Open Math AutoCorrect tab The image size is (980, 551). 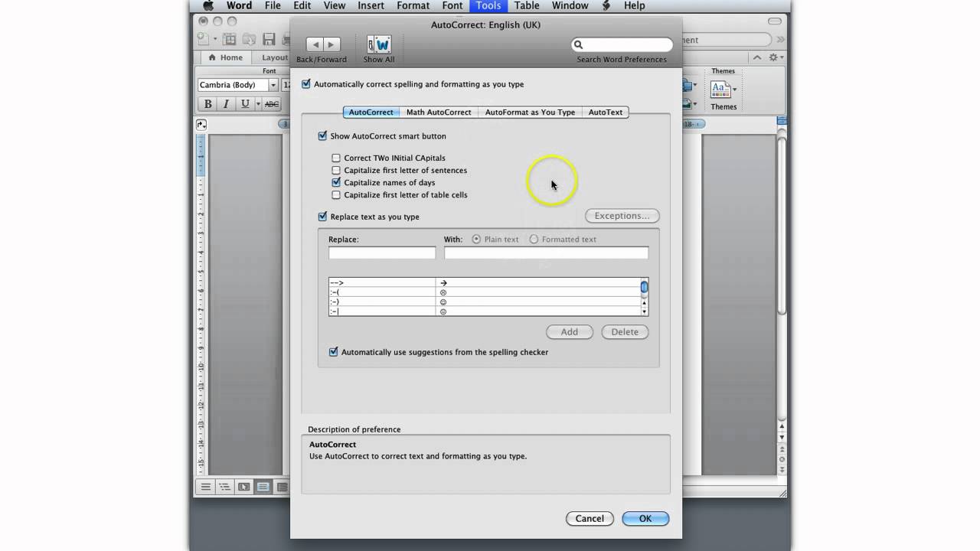click(x=439, y=112)
